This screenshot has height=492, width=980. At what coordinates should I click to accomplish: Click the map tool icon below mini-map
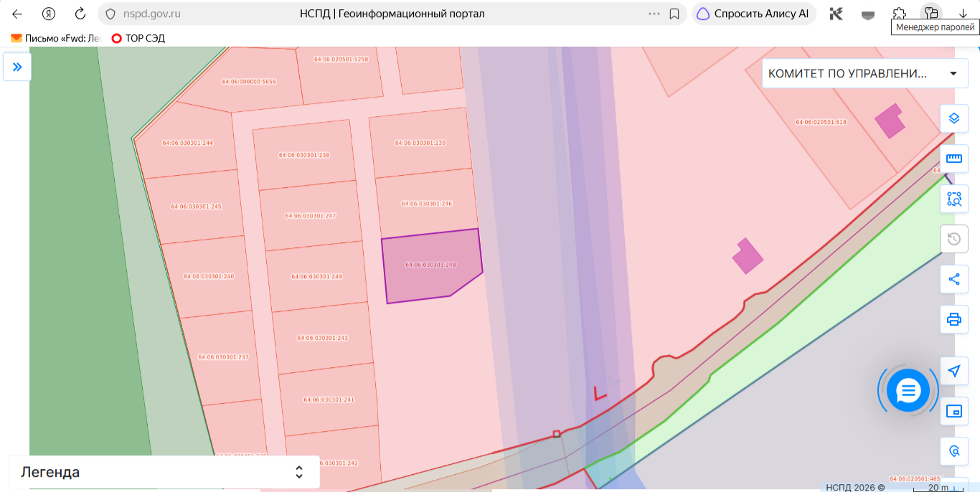coord(954,451)
